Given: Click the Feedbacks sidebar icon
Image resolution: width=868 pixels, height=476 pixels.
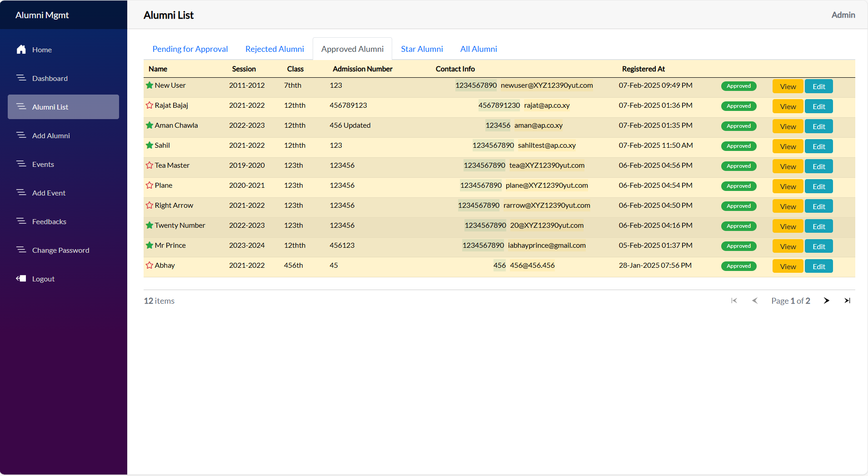Looking at the screenshot, I should [x=21, y=221].
